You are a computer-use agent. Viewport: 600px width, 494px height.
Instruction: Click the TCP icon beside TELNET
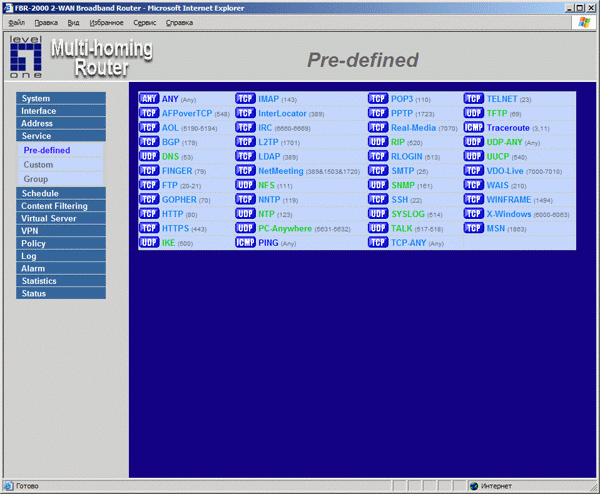[x=474, y=100]
